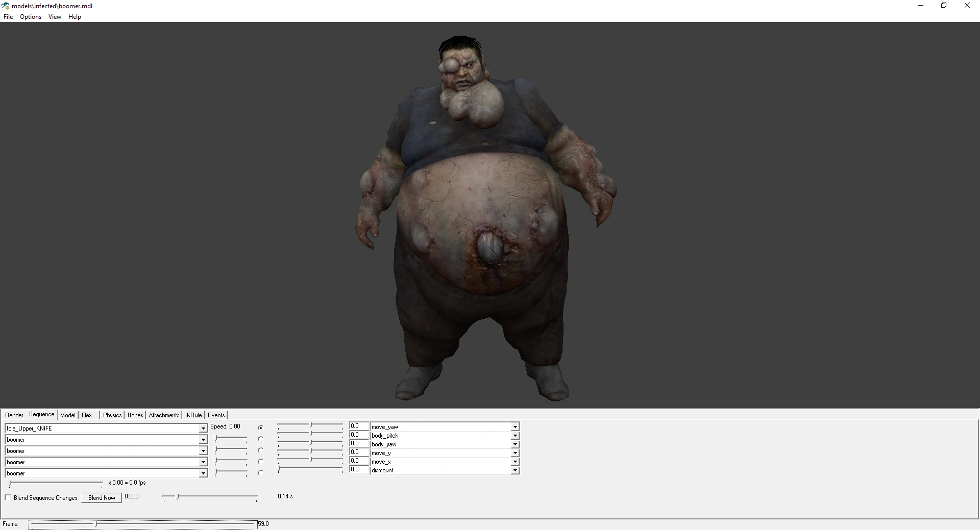This screenshot has height=530, width=980.
Task: Enable the Blend Sequence Changes checkbox
Action: [x=8, y=497]
